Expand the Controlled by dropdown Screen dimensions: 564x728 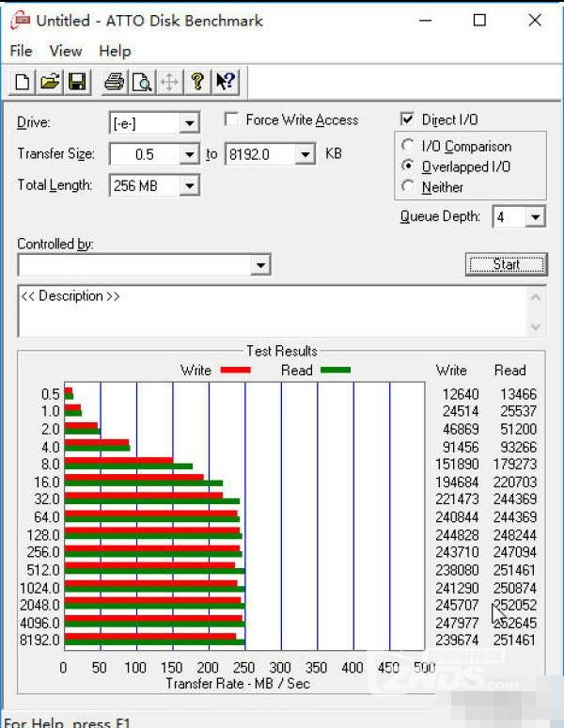click(x=260, y=265)
